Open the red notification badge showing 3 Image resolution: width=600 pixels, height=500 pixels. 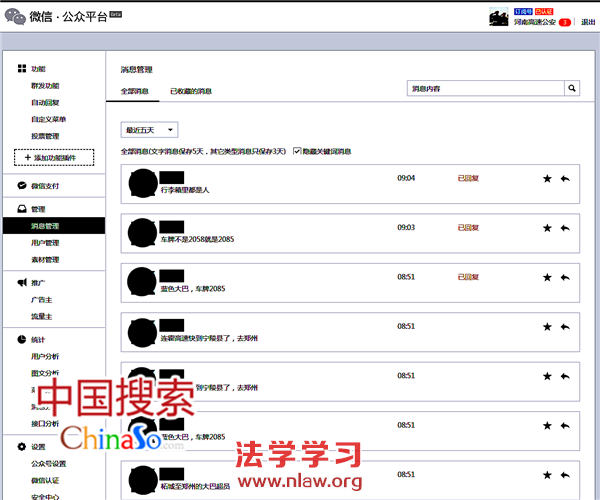pos(564,22)
